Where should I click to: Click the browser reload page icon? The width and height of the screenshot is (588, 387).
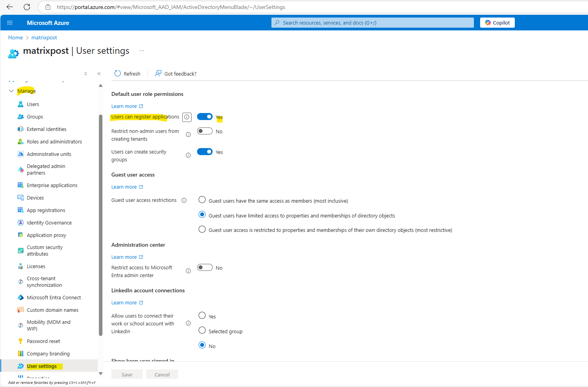click(27, 7)
